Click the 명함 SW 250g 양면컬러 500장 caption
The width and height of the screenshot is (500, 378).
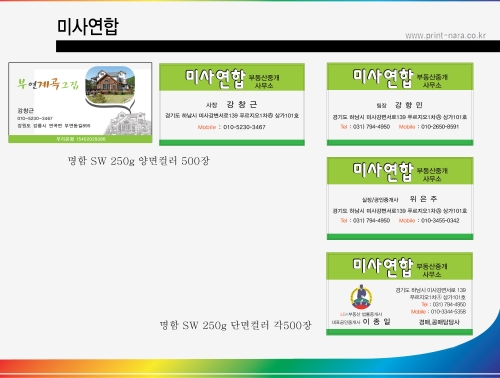(x=139, y=161)
